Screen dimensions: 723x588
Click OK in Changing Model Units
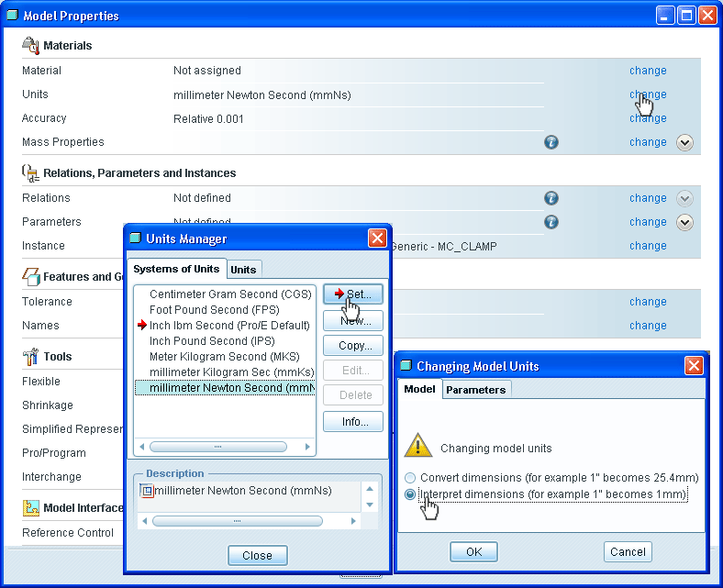pos(473,552)
